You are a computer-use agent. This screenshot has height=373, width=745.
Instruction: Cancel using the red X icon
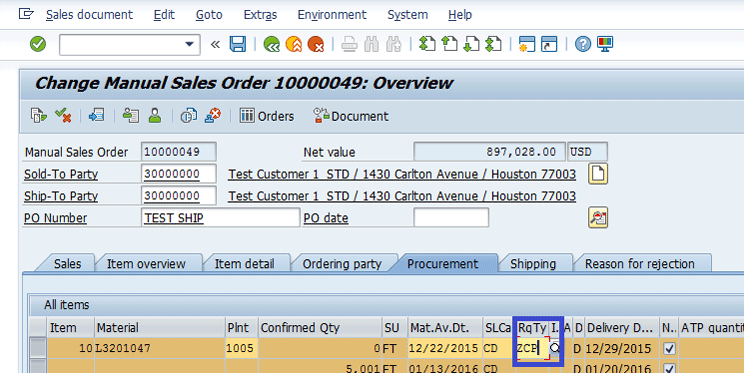click(x=315, y=44)
